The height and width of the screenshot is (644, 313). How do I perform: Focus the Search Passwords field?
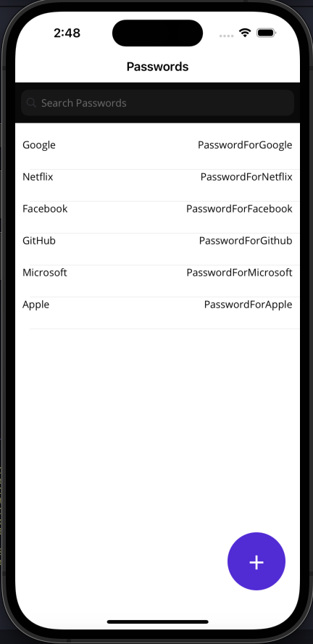(157, 103)
